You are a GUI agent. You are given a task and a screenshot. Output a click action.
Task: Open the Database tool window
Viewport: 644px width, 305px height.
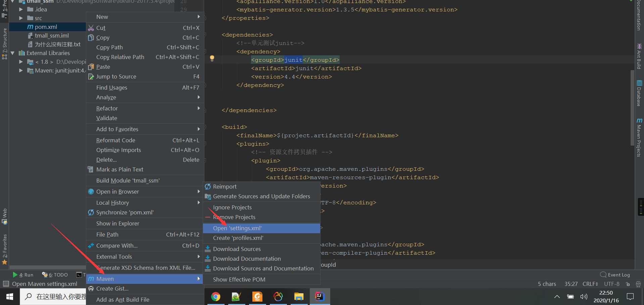click(x=639, y=93)
